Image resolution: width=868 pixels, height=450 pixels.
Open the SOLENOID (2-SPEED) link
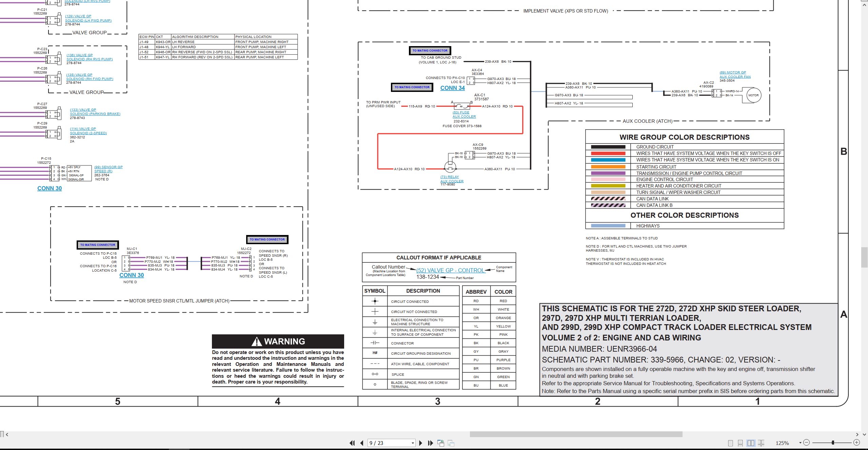(x=88, y=133)
